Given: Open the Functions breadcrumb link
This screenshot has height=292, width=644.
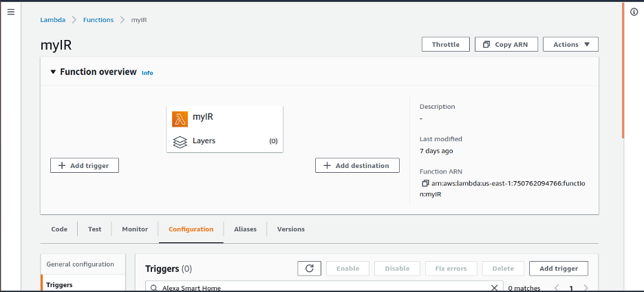Looking at the screenshot, I should pos(98,20).
